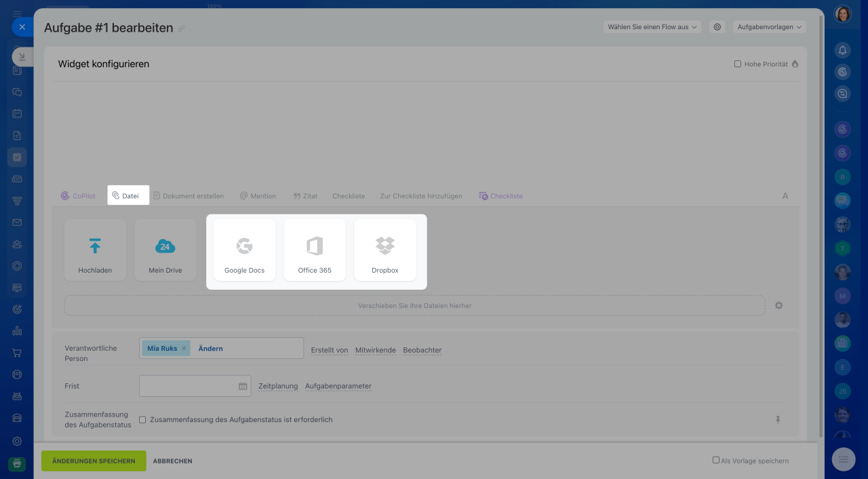Enable the Hohe Priorität checkbox

point(738,64)
